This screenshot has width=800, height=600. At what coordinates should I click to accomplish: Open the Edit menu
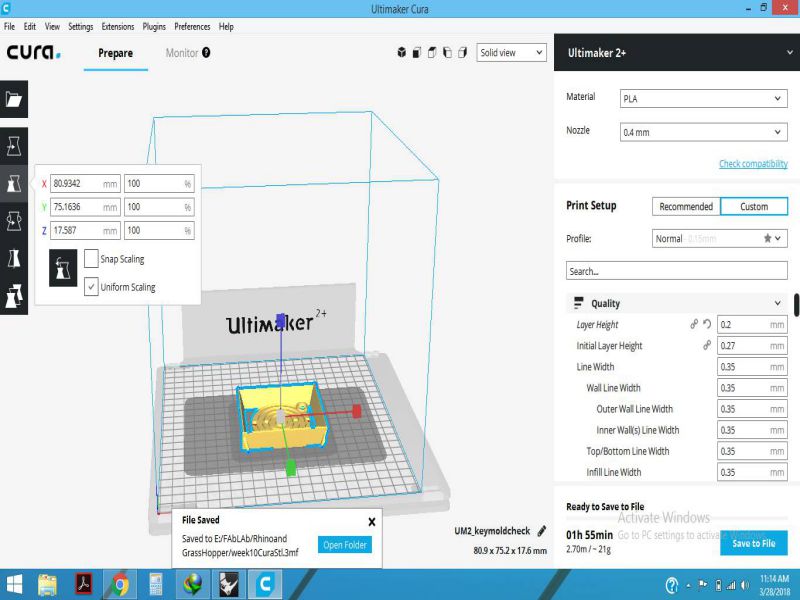pyautogui.click(x=30, y=27)
